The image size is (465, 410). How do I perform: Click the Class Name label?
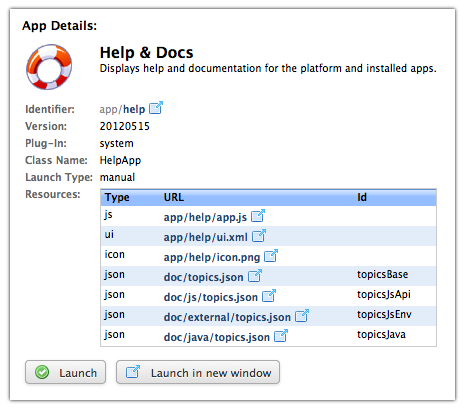point(56,160)
